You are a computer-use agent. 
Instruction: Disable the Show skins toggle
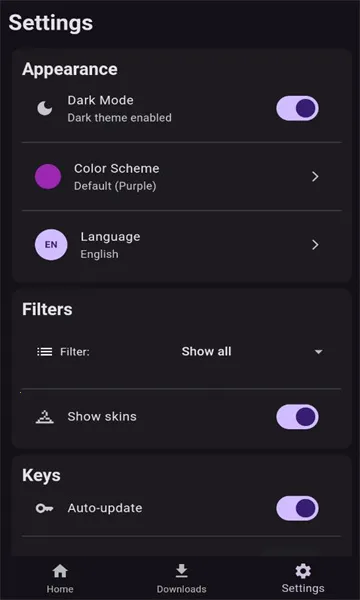297,417
